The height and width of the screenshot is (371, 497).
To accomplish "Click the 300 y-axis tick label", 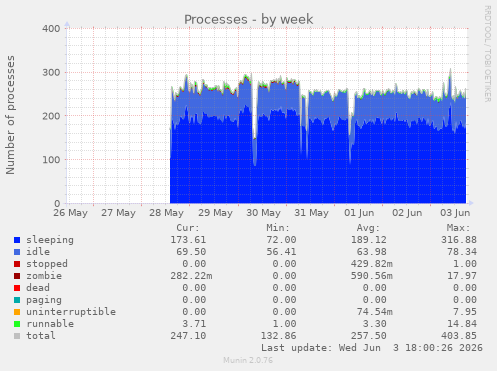I will [x=51, y=73].
